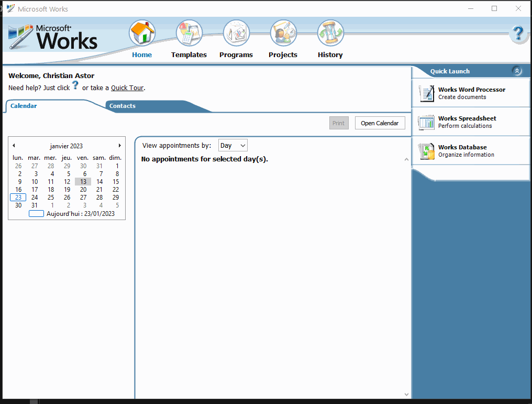Click the large Help question mark icon
The height and width of the screenshot is (404, 532).
518,33
